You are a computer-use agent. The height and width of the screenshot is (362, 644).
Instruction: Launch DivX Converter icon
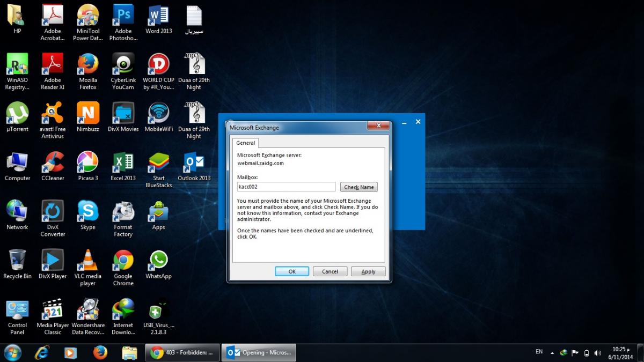click(x=53, y=219)
